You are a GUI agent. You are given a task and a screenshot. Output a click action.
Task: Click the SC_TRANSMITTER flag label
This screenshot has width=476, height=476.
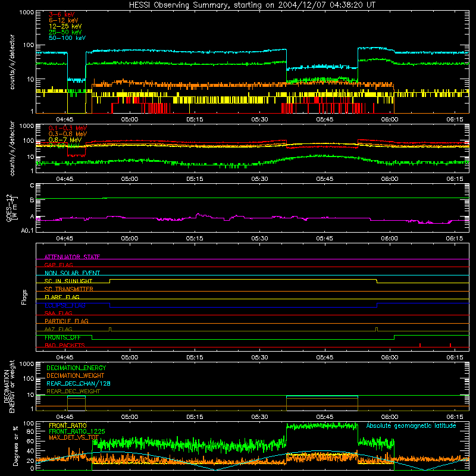(x=69, y=289)
